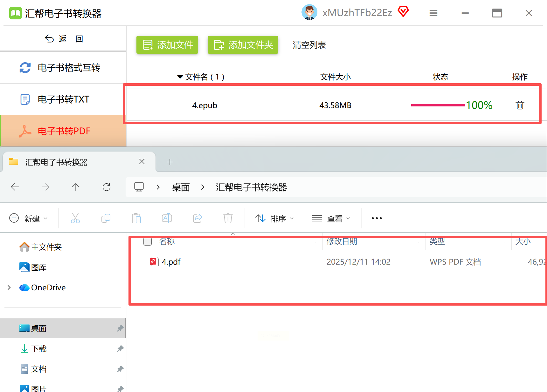
Task: Click the user avatar picture
Action: [x=309, y=12]
